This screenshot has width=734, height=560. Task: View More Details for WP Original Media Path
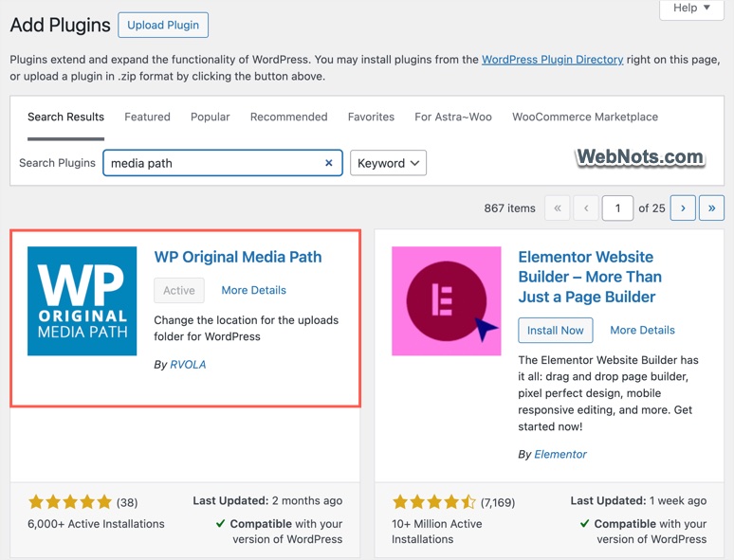[x=254, y=290]
